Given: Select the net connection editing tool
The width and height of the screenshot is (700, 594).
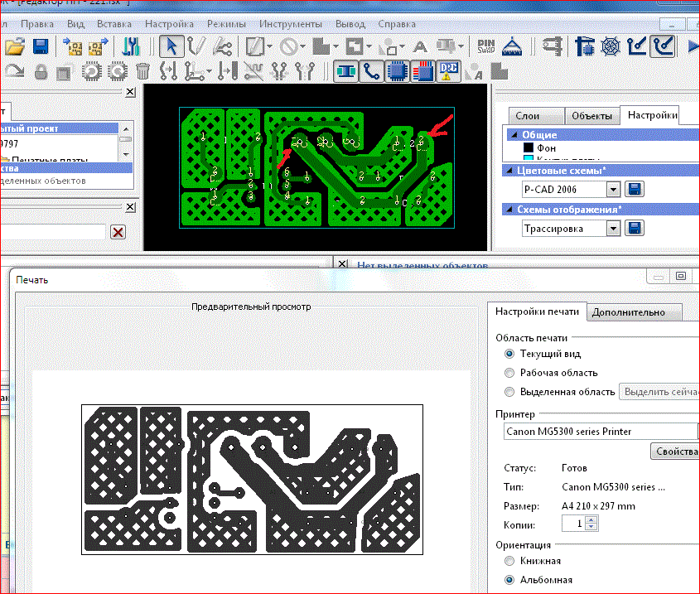Looking at the screenshot, I should (222, 46).
